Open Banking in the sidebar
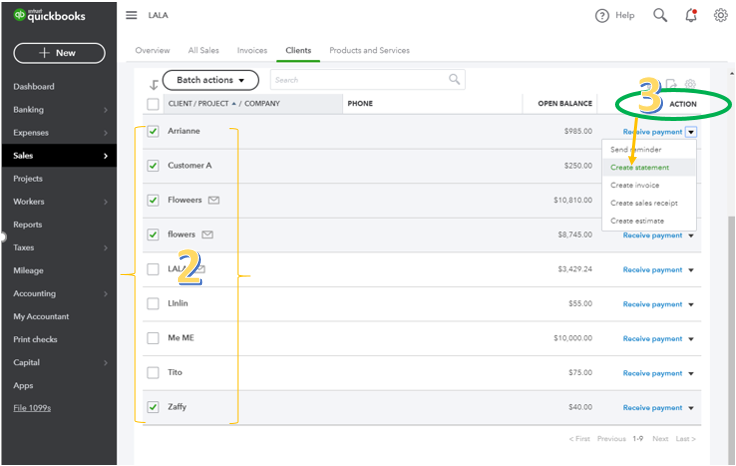The image size is (736, 466). tap(28, 110)
